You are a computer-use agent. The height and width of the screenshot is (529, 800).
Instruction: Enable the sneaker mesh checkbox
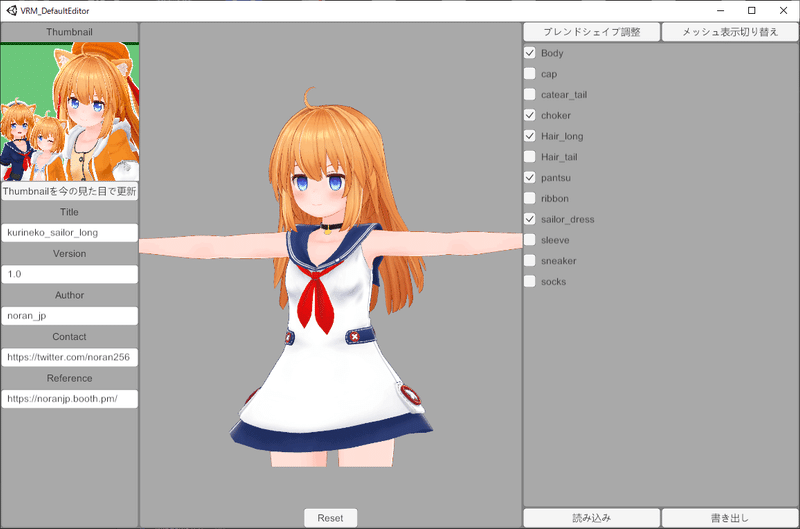[530, 261]
